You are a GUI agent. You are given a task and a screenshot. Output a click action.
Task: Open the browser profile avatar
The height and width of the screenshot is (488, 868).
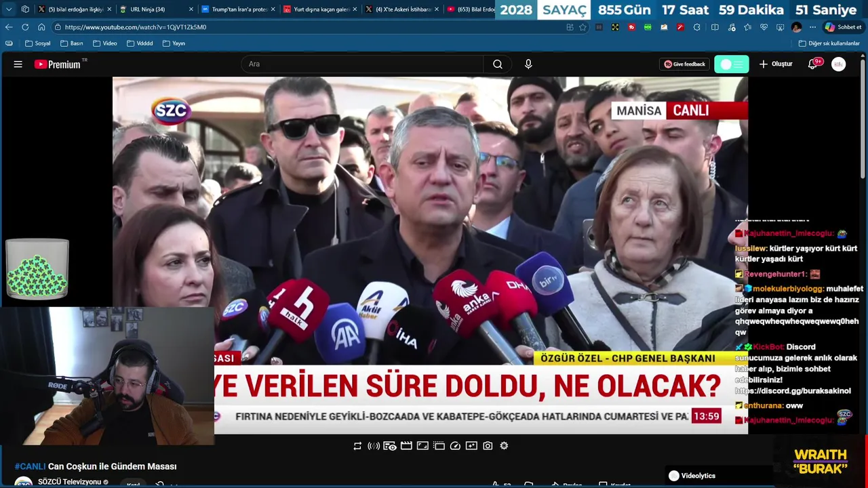click(796, 27)
